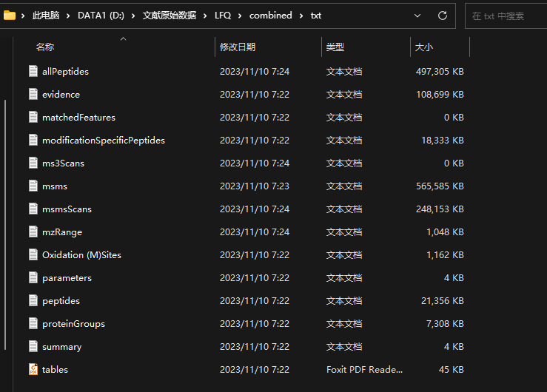Click the folder icon in address bar
Screen dimensions: 547x392
(10, 15)
